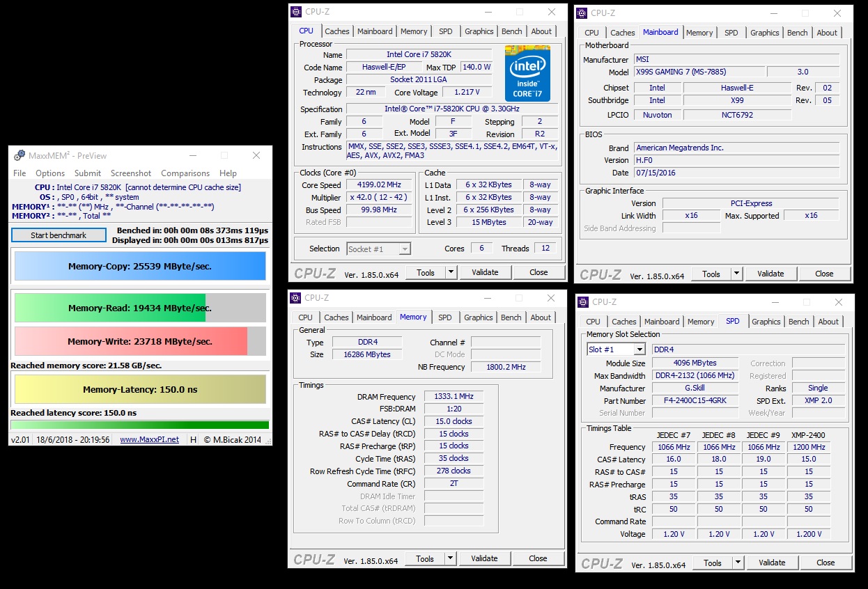868x589 pixels.
Task: Click the CPU-Z app icon in Mainboard window title
Action: tap(582, 13)
